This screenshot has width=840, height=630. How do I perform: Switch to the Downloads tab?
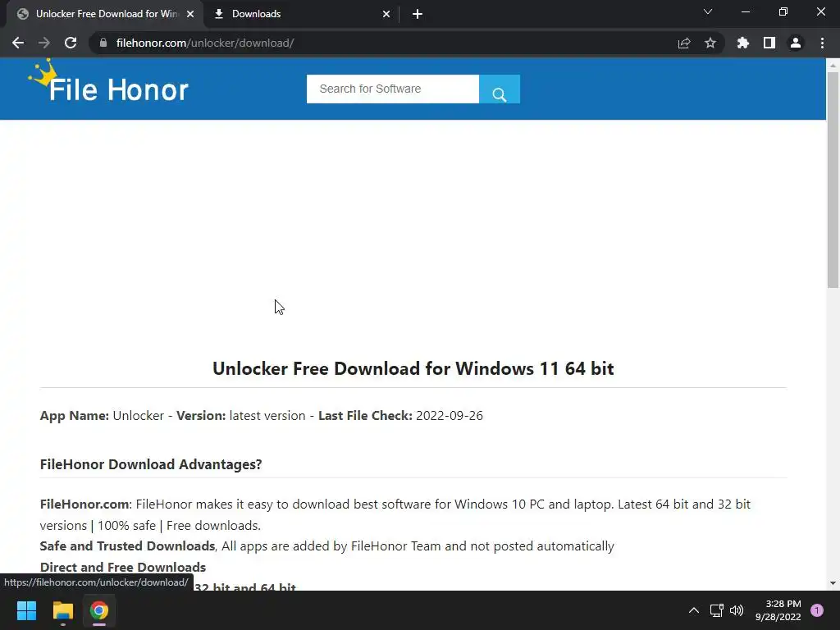301,14
